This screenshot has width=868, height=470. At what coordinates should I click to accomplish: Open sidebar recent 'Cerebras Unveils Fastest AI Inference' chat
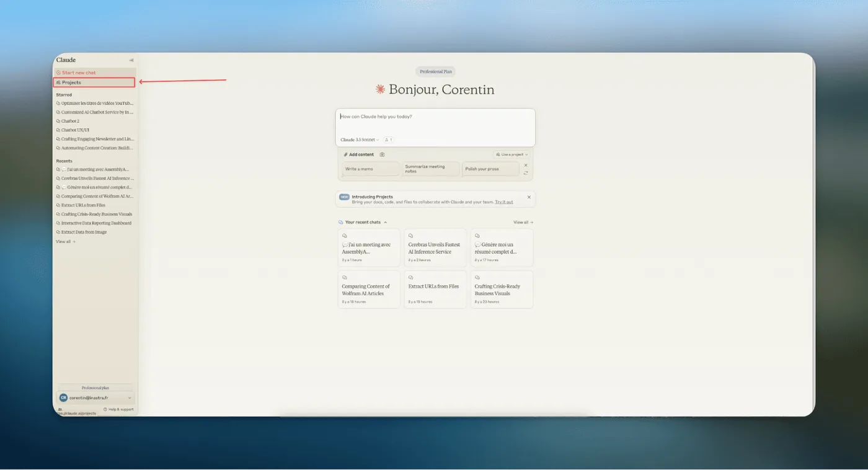click(x=94, y=178)
